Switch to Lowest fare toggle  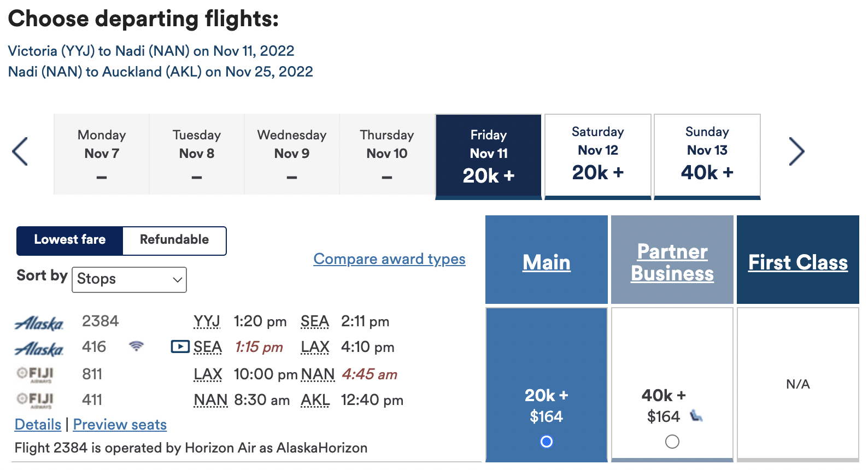click(x=70, y=240)
